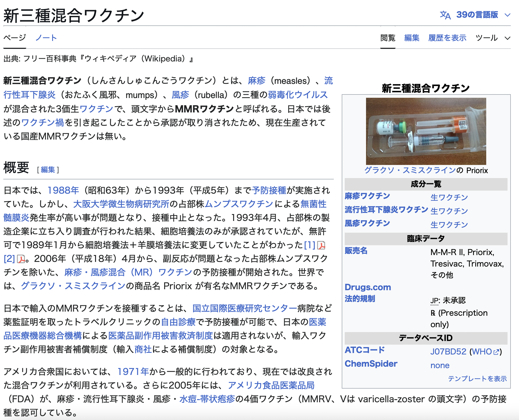The width and height of the screenshot is (519, 420).
Task: Click the none value beside ChemSpider
Action: point(440,365)
